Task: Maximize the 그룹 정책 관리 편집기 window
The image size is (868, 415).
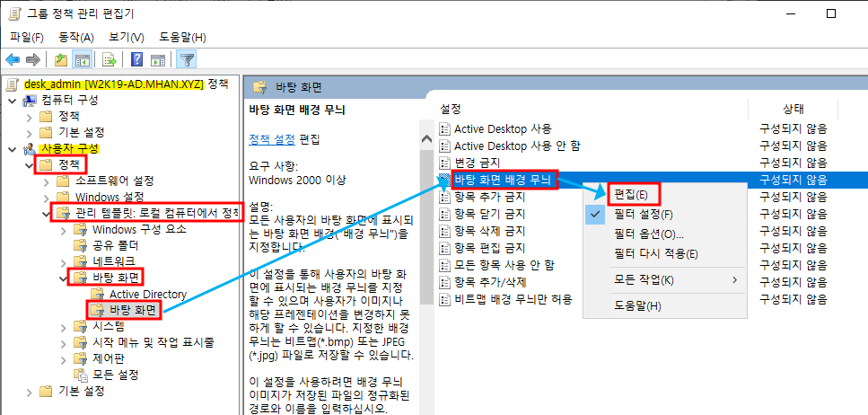Action: pyautogui.click(x=831, y=13)
